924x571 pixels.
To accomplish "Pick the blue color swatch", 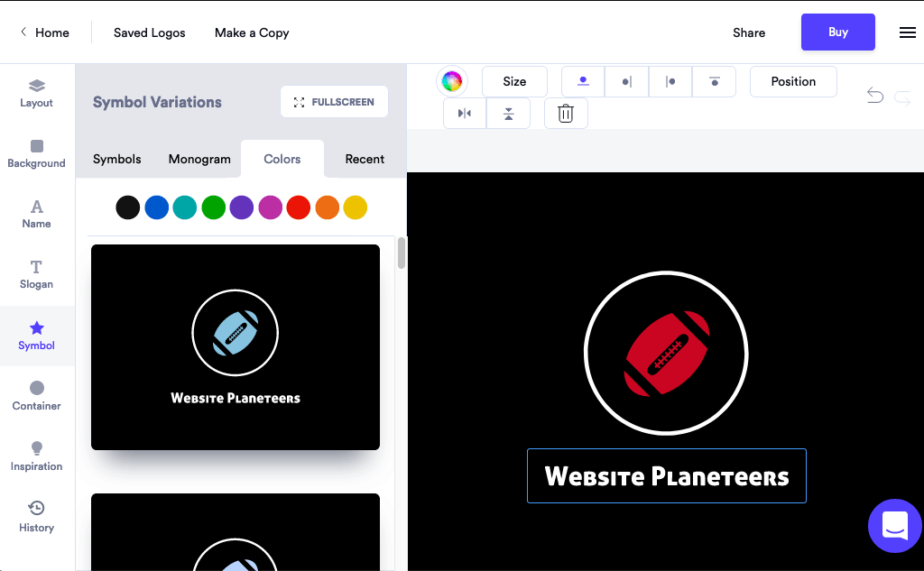I will tap(157, 207).
